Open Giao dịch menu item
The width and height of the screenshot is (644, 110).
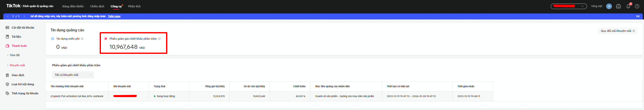point(18,75)
